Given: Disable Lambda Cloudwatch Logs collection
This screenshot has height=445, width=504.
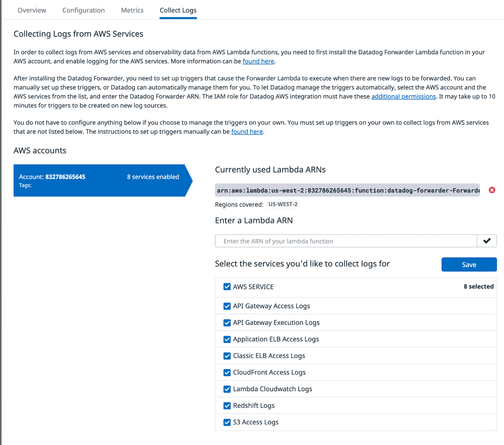Looking at the screenshot, I should pyautogui.click(x=227, y=389).
